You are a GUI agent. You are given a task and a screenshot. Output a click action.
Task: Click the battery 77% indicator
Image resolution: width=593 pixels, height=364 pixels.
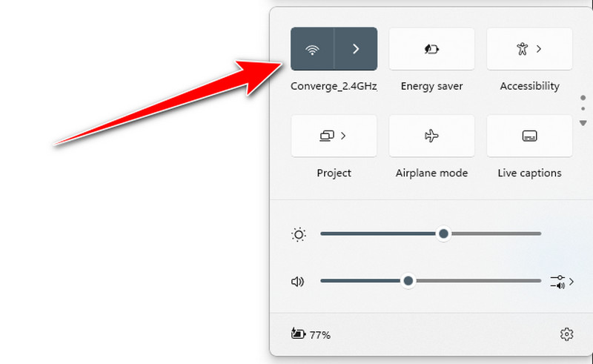[311, 334]
